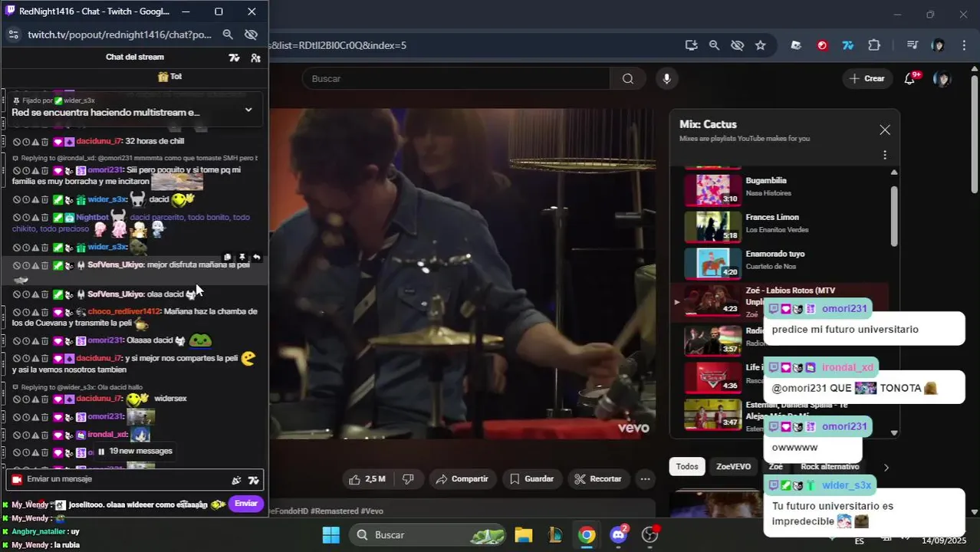Open Chrome extensions puzzle icon

point(874,45)
